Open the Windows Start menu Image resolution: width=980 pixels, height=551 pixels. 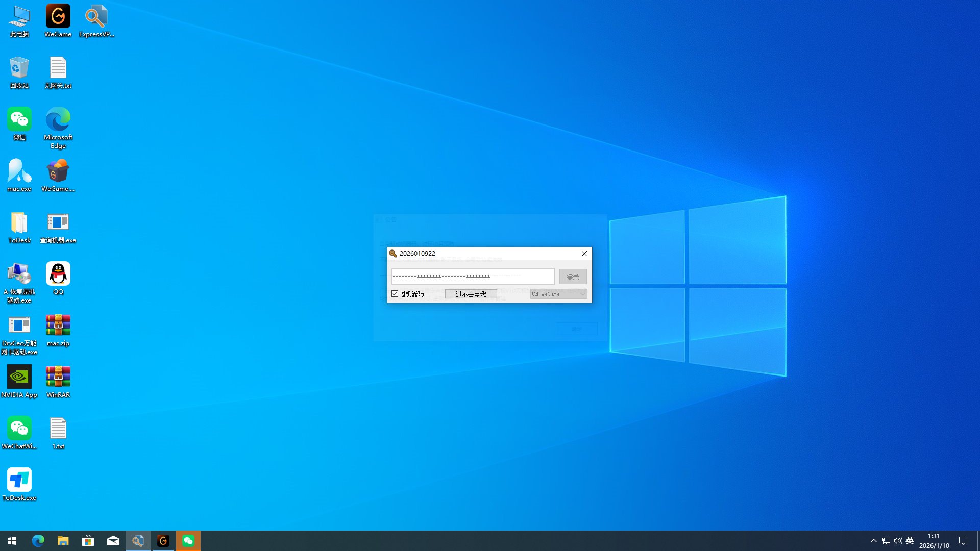point(12,541)
